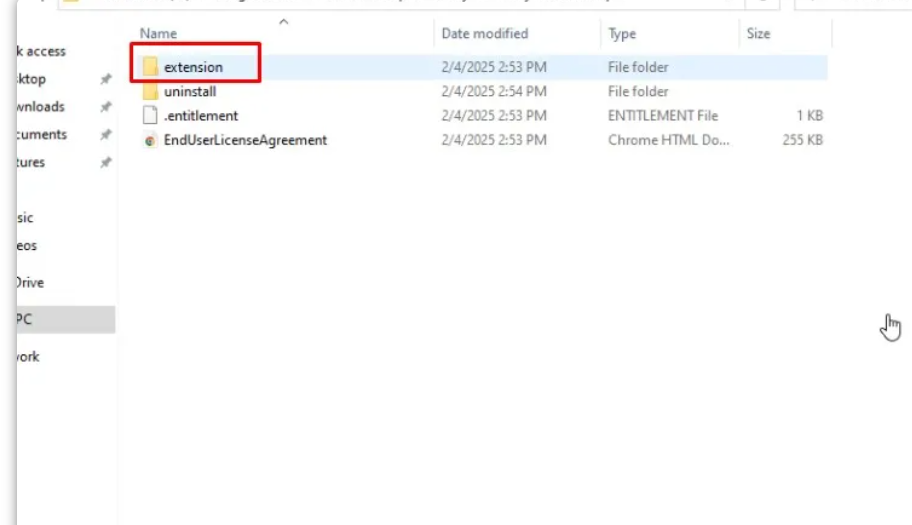Open the Music folder in sidebar
Viewport: 912px width, 525px height.
pyautogui.click(x=25, y=218)
